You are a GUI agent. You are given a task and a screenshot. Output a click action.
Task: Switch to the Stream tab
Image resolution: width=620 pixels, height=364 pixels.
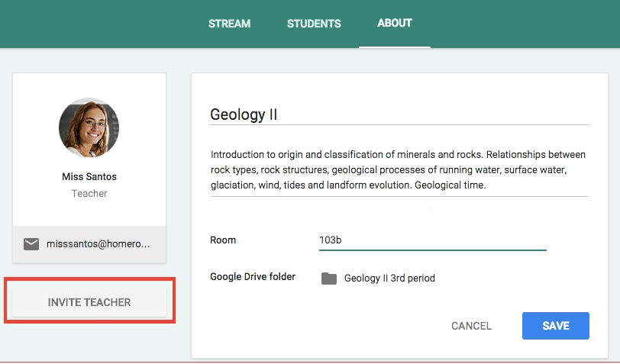(x=229, y=24)
